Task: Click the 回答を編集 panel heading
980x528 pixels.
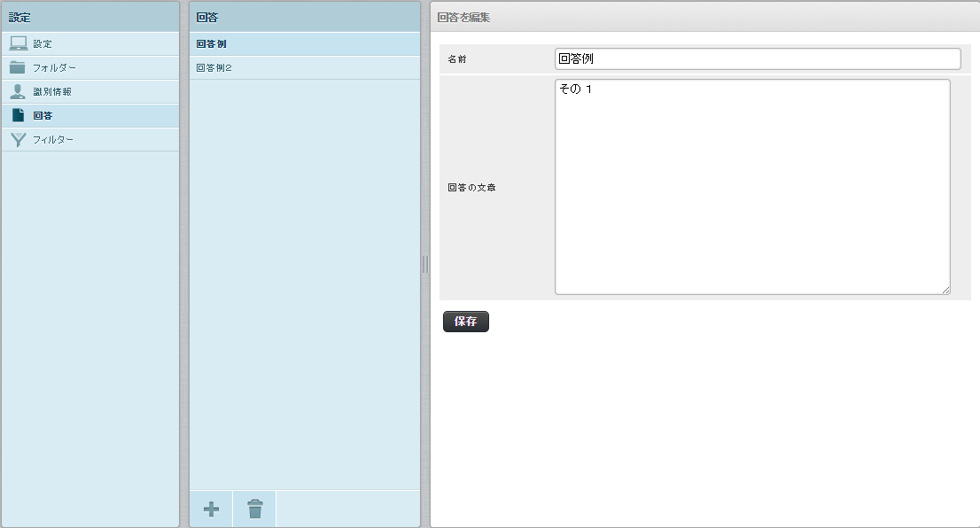Action: pos(463,18)
